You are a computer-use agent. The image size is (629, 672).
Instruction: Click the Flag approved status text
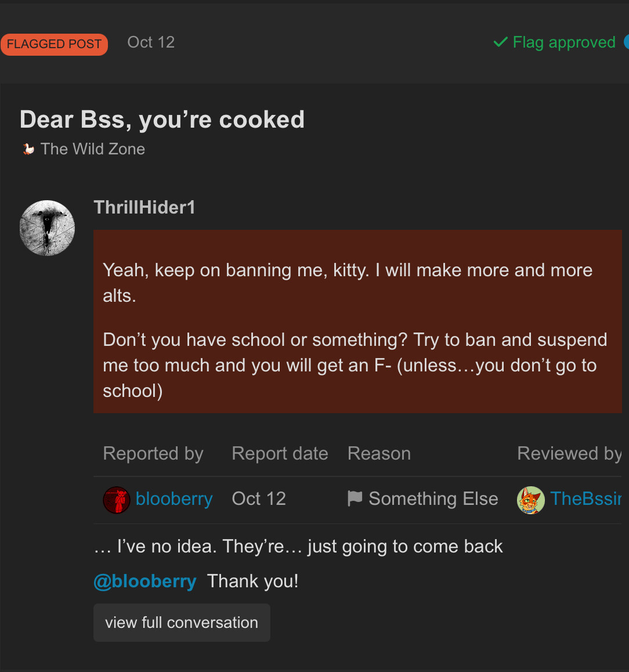pyautogui.click(x=563, y=42)
